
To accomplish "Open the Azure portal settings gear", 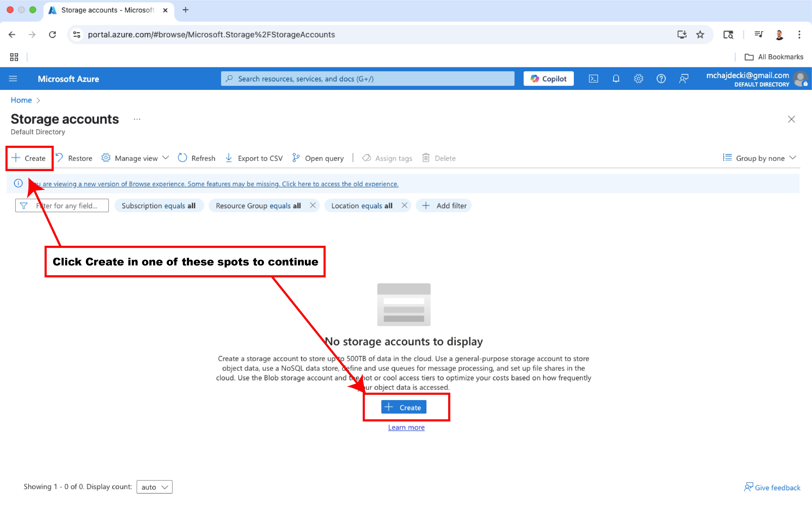I will tap(638, 79).
